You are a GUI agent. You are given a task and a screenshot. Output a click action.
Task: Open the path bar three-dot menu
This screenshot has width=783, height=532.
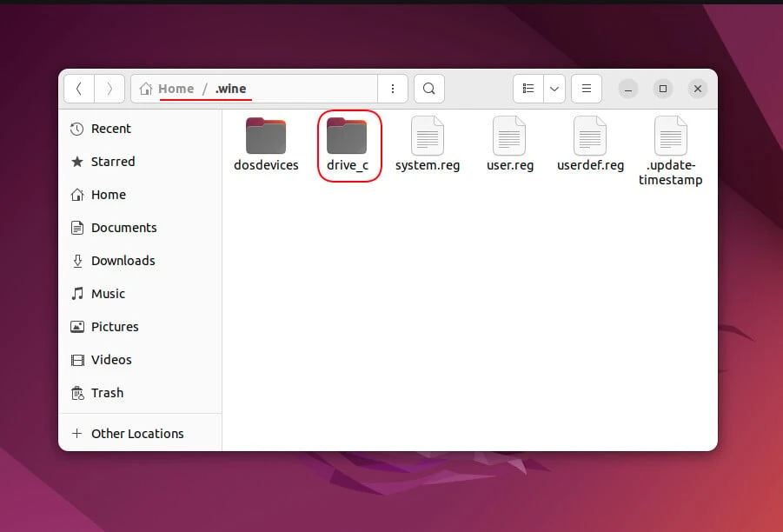coord(393,89)
